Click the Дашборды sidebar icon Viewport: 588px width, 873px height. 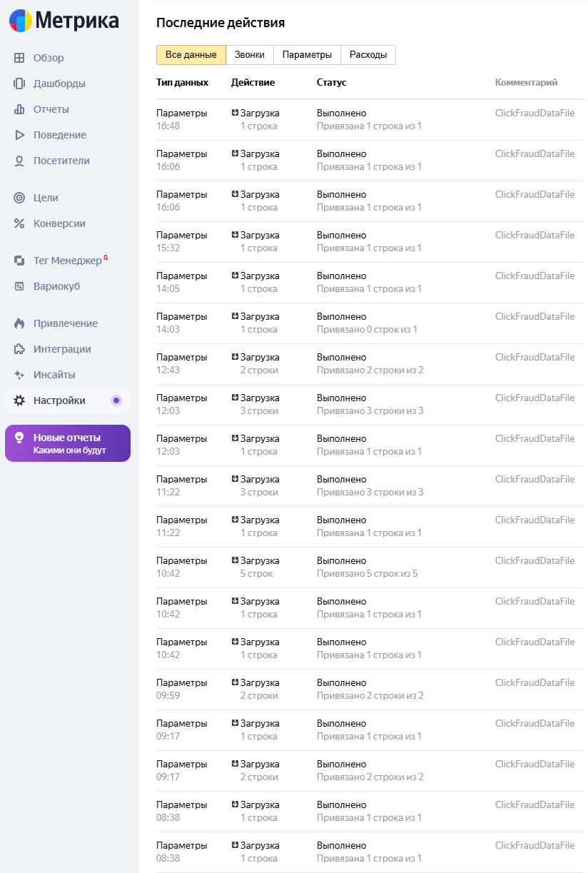coord(19,84)
